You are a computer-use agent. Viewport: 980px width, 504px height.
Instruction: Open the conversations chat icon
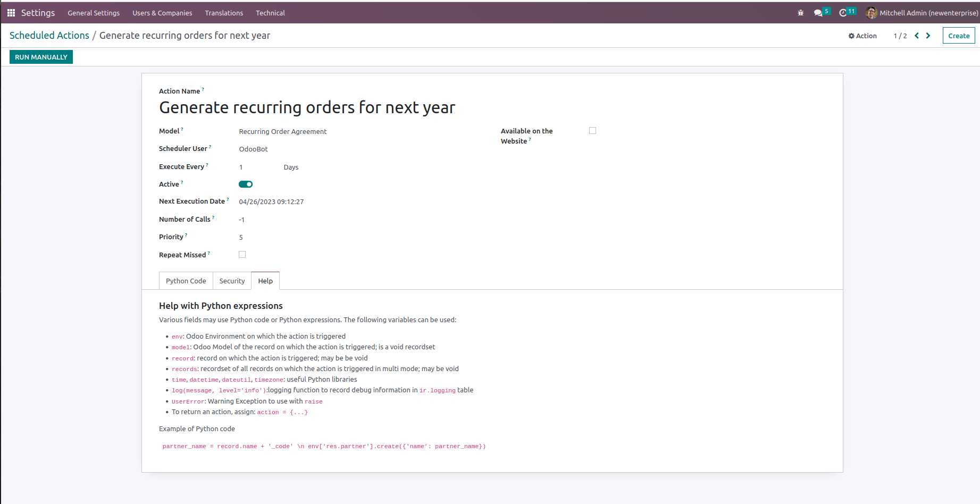818,13
